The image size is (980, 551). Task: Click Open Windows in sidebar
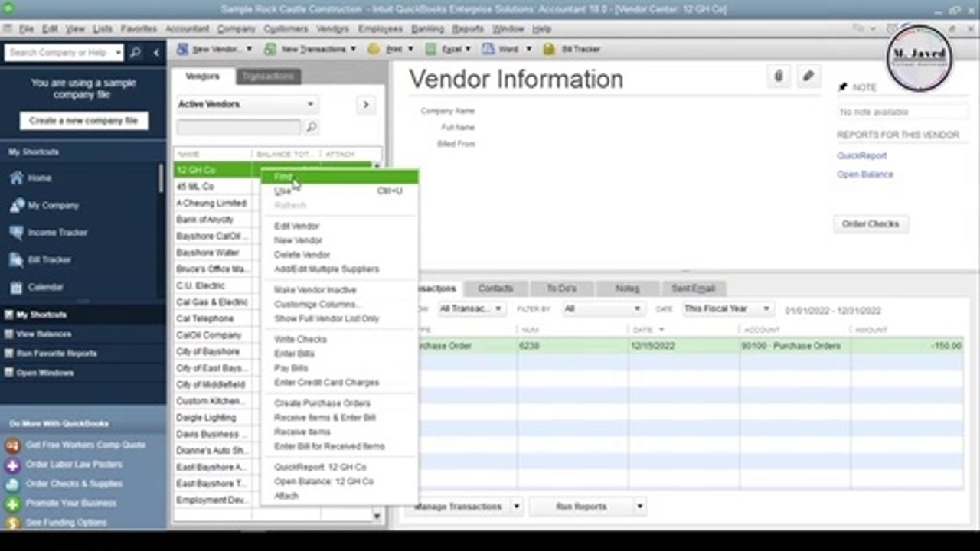tap(44, 373)
